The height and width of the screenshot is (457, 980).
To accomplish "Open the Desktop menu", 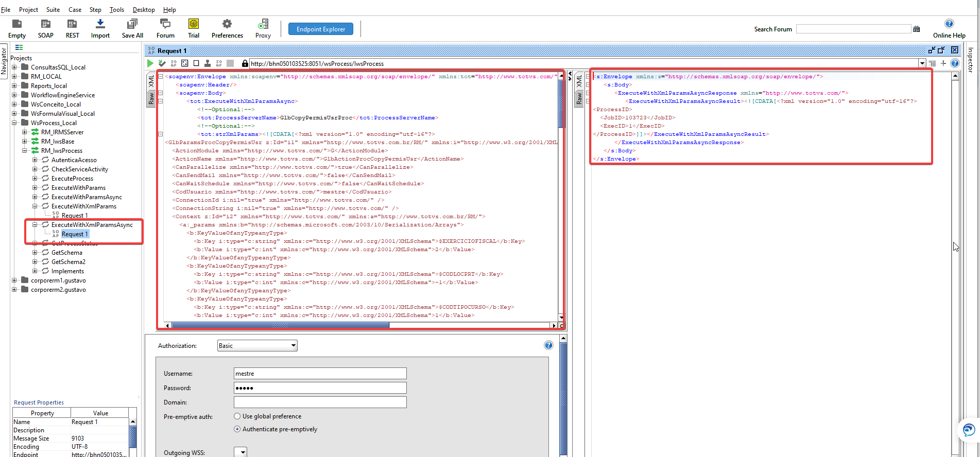I will [x=144, y=9].
